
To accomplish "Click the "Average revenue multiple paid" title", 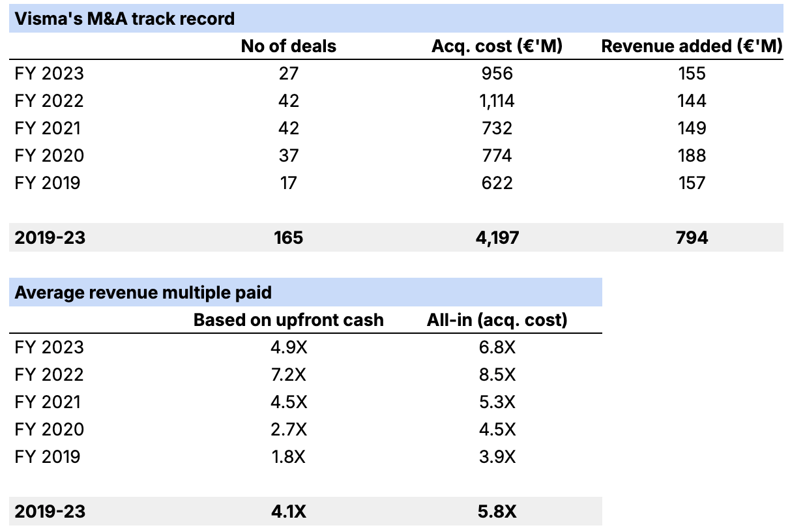I will coord(143,292).
